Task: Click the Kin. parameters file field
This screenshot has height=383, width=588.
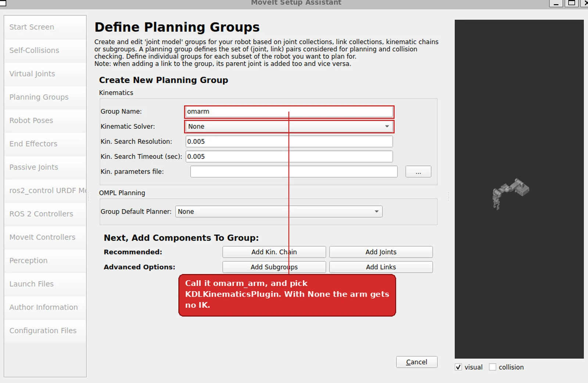Action: click(294, 172)
